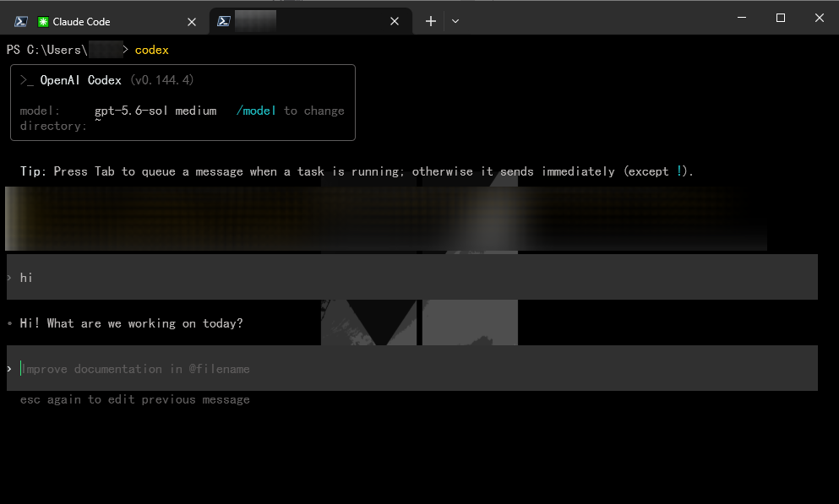Minimize the terminal window
This screenshot has height=504, width=839.
pyautogui.click(x=742, y=18)
